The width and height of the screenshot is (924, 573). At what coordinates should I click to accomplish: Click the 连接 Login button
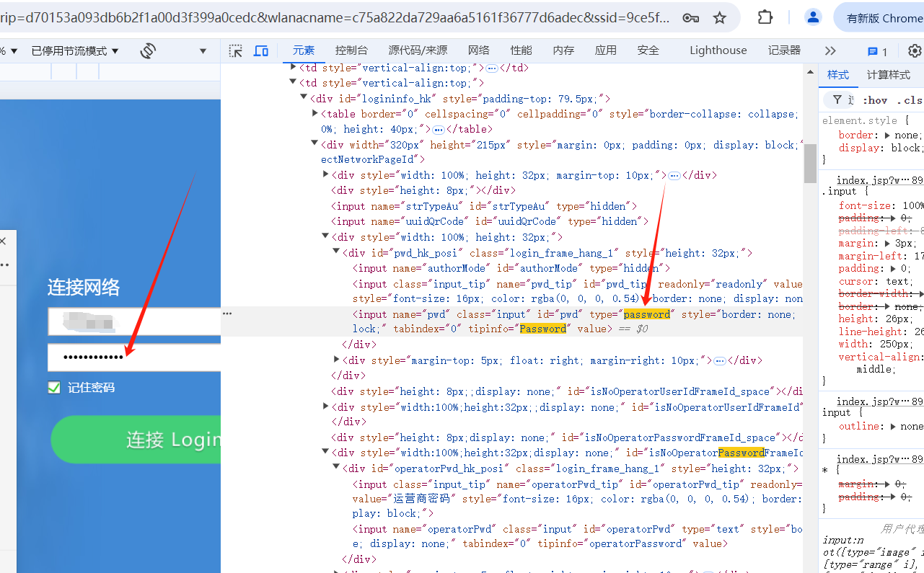pyautogui.click(x=136, y=440)
